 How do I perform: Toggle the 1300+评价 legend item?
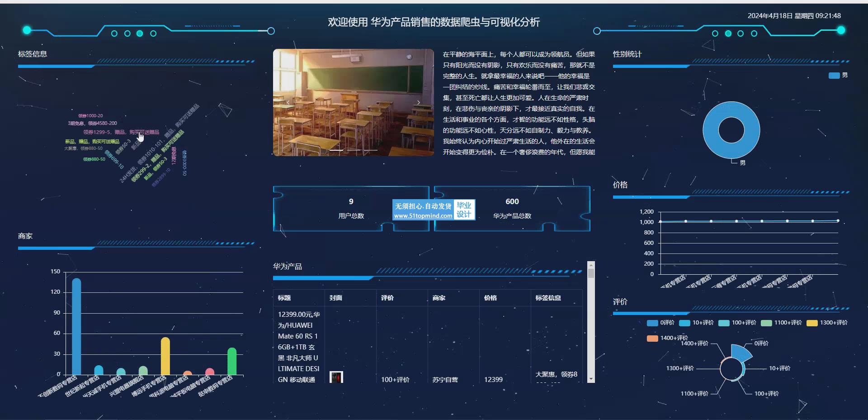[x=827, y=323]
